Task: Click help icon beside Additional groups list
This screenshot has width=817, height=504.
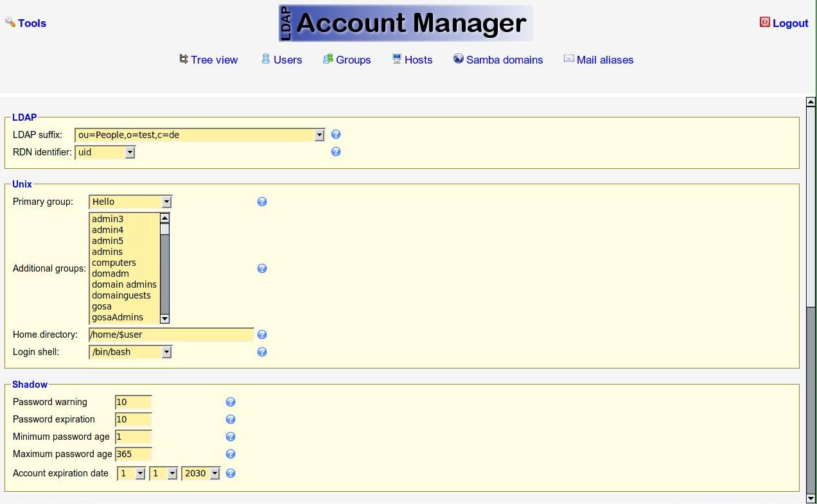Action: (262, 268)
